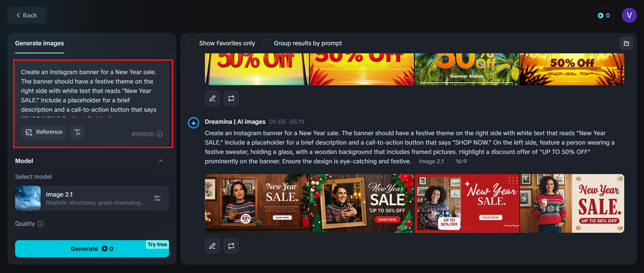
Task: Open the model settings sliders icon
Action: pyautogui.click(x=157, y=198)
